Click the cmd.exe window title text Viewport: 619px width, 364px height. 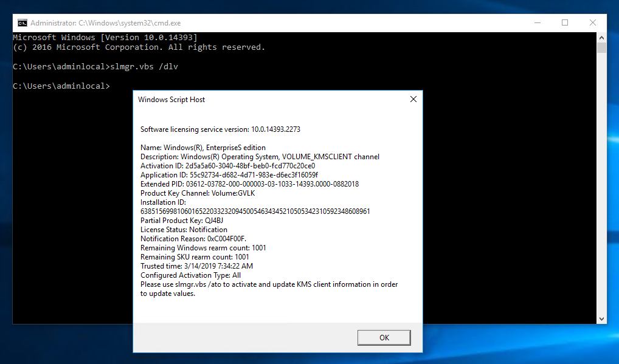point(105,23)
